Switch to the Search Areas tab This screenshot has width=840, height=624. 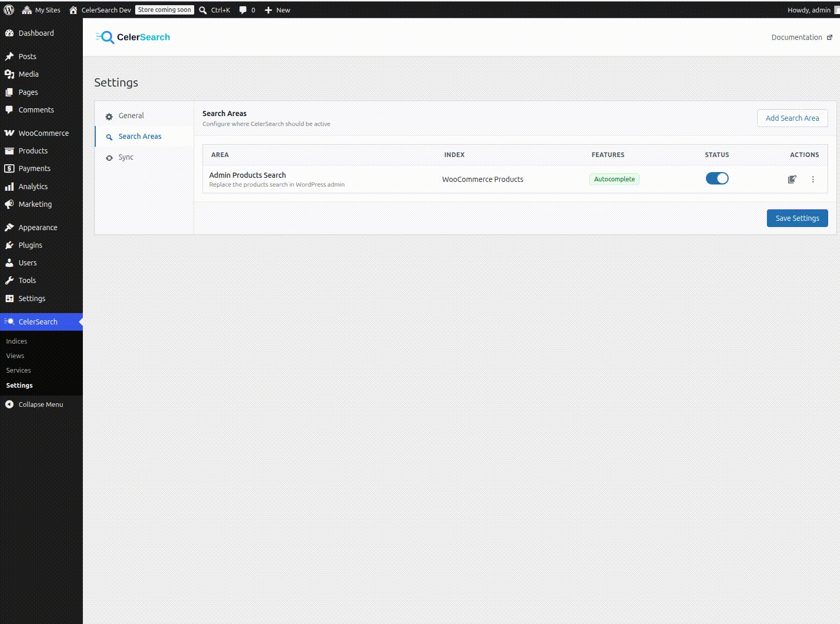144,136
